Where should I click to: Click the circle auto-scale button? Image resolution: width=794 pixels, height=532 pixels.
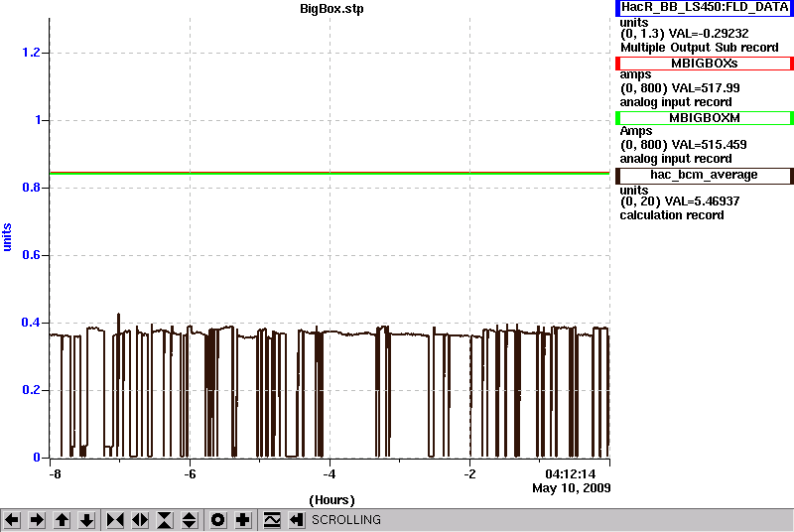[x=217, y=520]
